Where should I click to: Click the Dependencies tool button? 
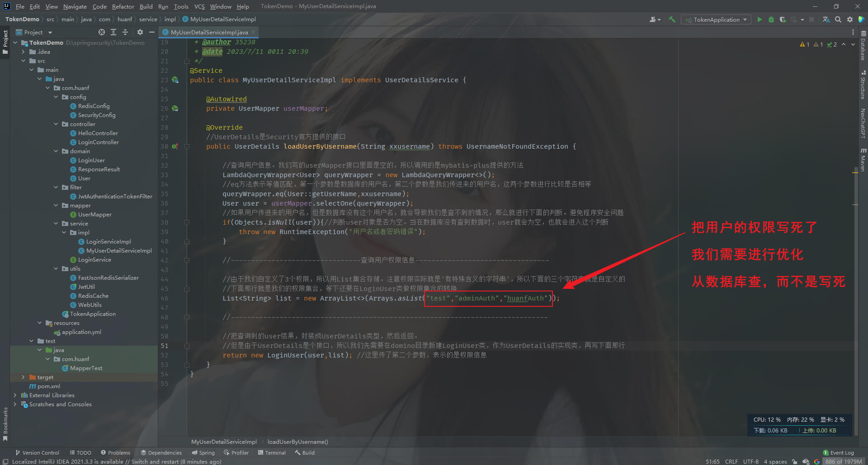(161, 452)
